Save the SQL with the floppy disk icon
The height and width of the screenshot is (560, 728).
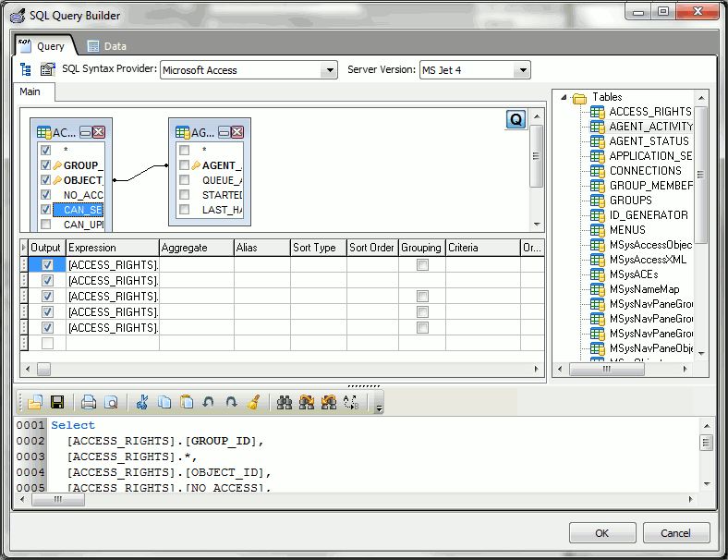pos(57,402)
